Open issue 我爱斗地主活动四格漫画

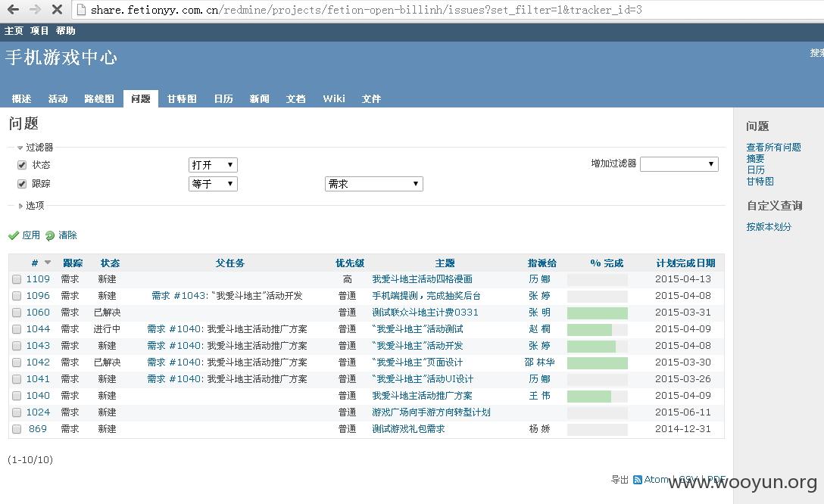[422, 279]
